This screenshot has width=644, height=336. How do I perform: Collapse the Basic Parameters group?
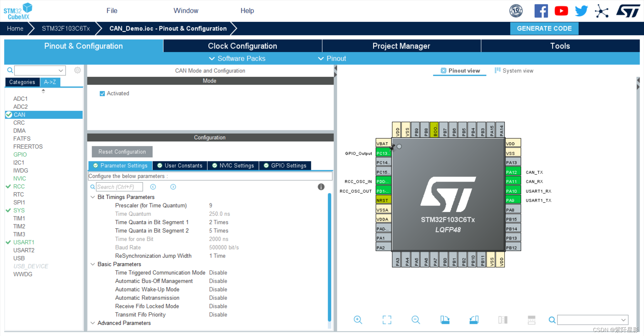pos(93,264)
